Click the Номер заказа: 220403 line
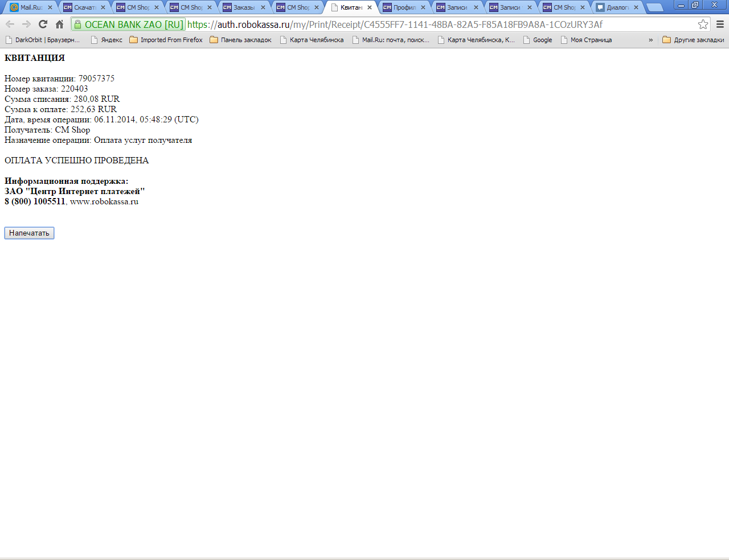This screenshot has width=729, height=560. pyautogui.click(x=46, y=89)
